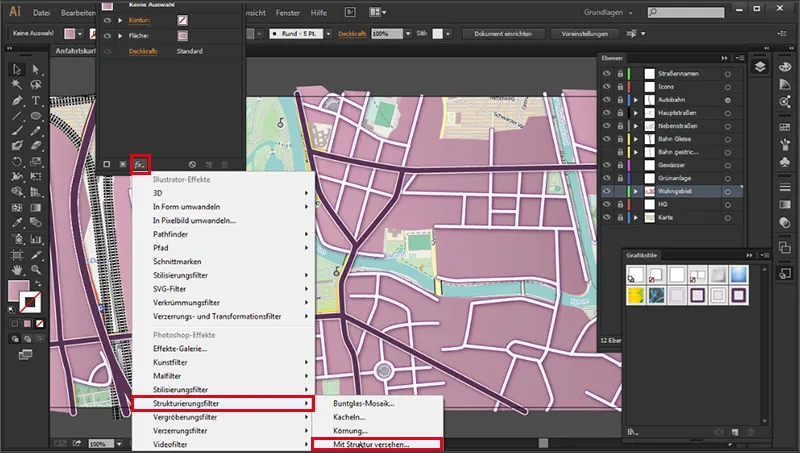
Task: Select the Scale tool
Action: [x=36, y=162]
